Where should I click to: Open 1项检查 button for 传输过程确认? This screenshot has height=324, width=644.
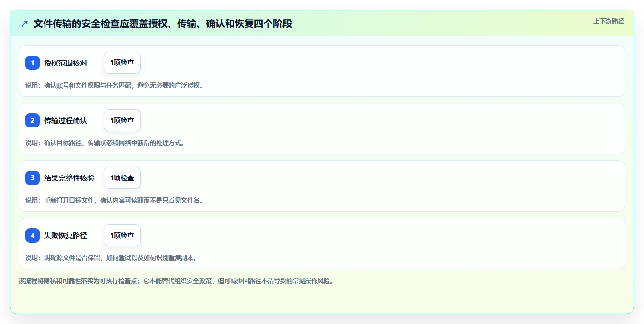(122, 120)
